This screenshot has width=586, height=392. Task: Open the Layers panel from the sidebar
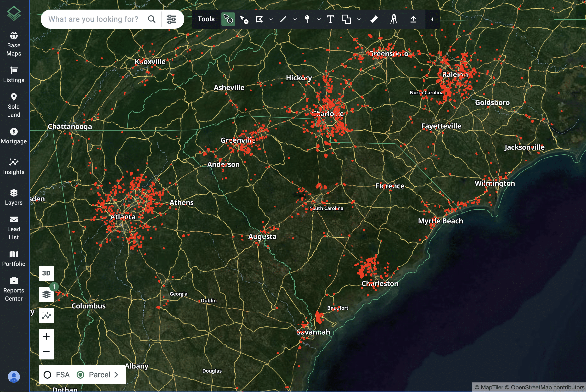point(13,196)
